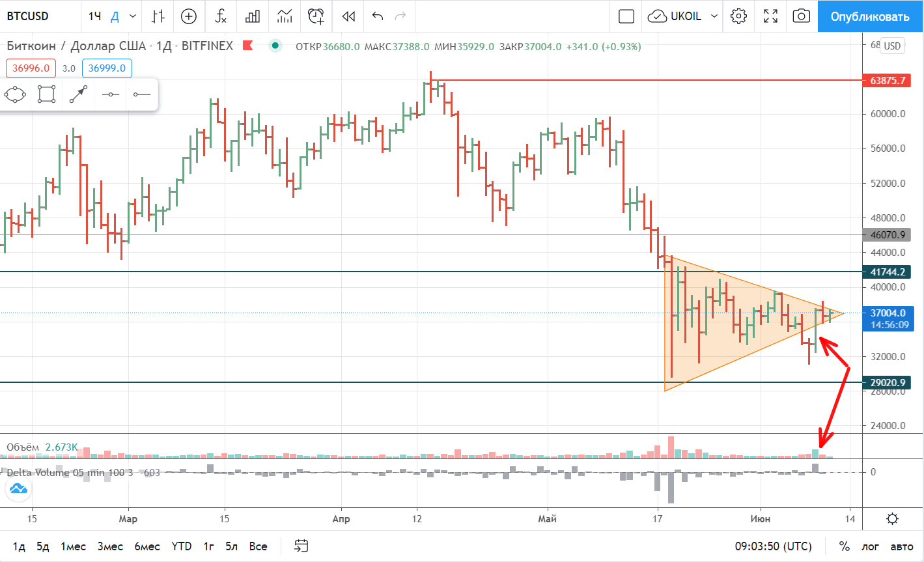The image size is (924, 562).
Task: Click the sell price 36996.0 button
Action: click(x=31, y=68)
